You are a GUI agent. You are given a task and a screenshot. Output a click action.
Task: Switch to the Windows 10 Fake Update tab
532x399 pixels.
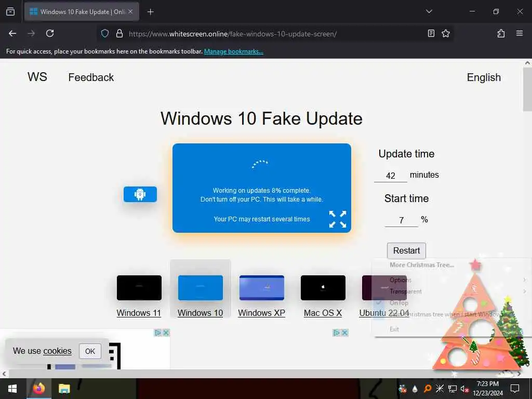point(82,11)
